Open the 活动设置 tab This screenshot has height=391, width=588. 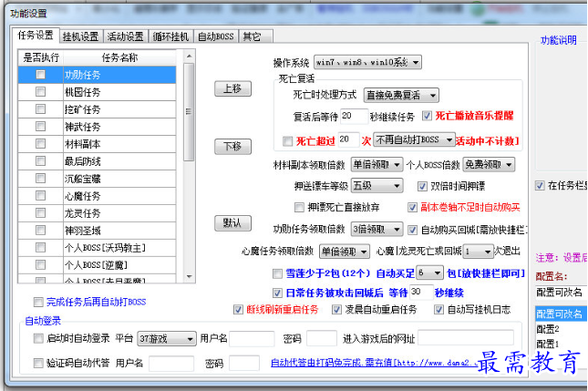pyautogui.click(x=125, y=36)
